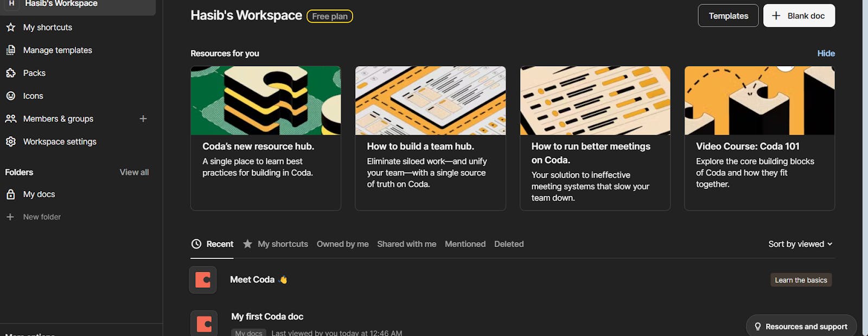This screenshot has height=336, width=868.
Task: Click the Resources for you heading
Action: (x=225, y=53)
